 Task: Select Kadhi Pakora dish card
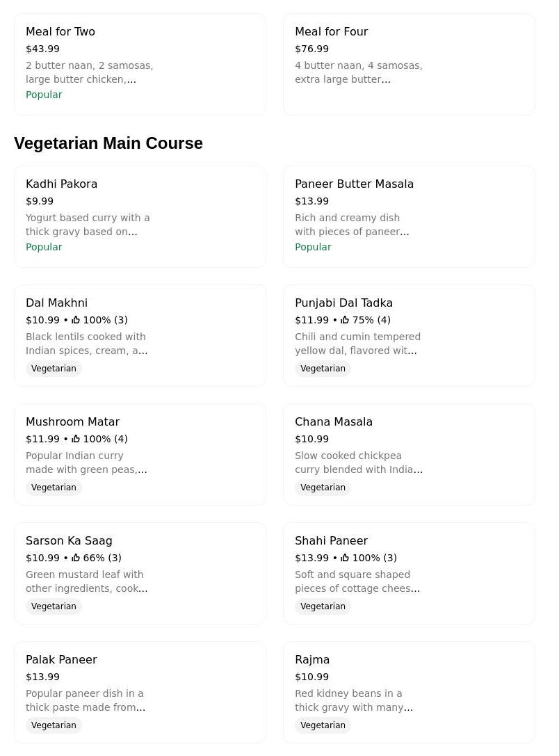[140, 216]
